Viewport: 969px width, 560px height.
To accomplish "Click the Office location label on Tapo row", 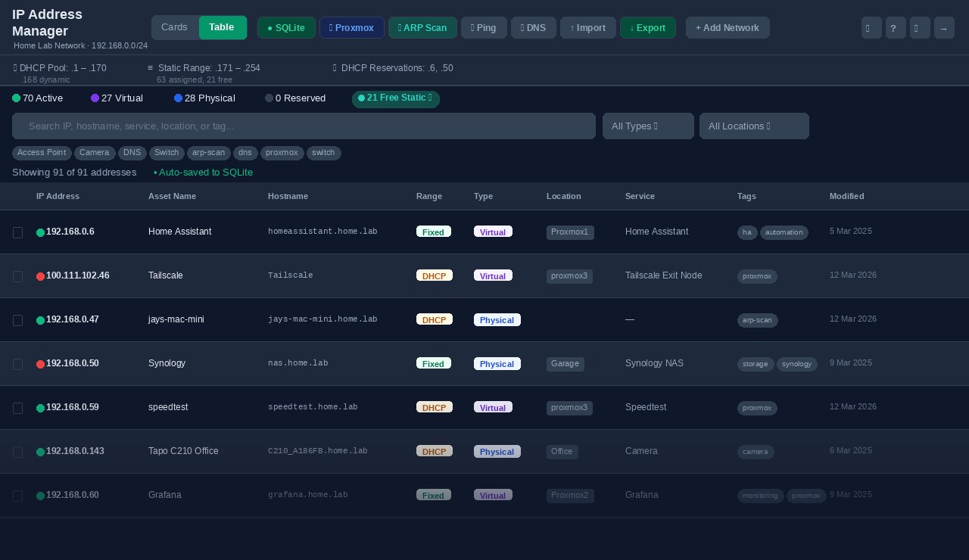I will [562, 452].
